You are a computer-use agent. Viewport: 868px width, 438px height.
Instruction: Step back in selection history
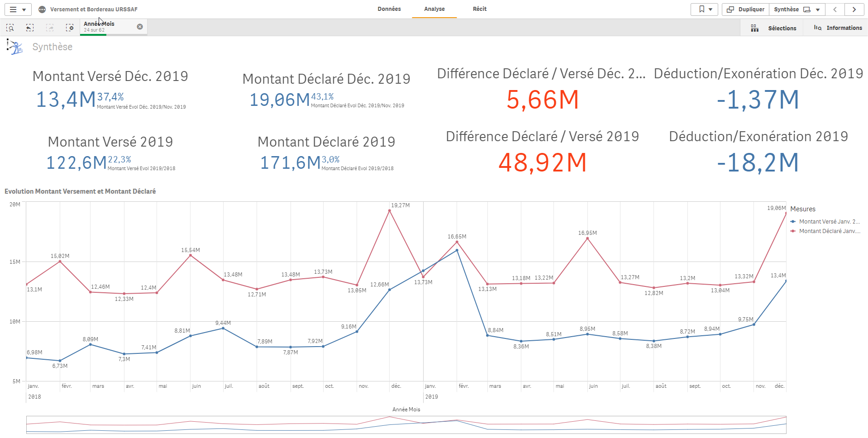point(30,28)
